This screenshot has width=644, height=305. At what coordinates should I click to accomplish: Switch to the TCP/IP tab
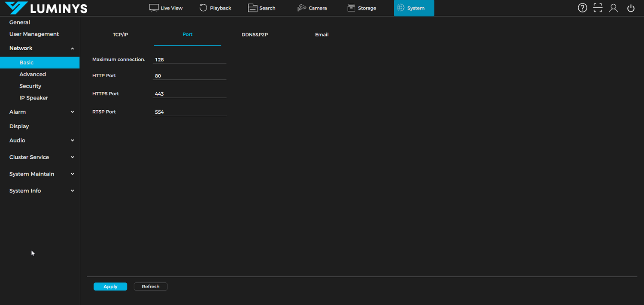tap(120, 34)
